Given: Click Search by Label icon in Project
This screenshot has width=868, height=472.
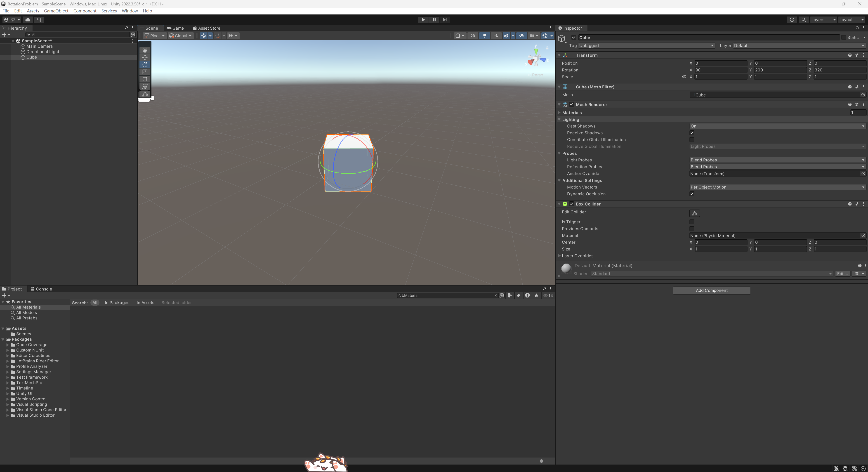Looking at the screenshot, I should click(x=519, y=295).
